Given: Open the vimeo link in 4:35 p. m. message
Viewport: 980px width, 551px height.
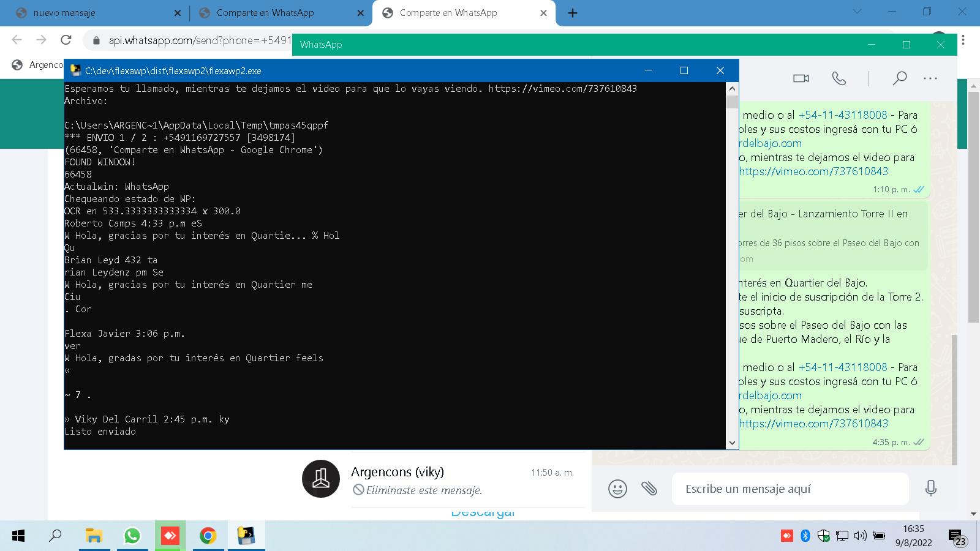Looking at the screenshot, I should (x=813, y=424).
